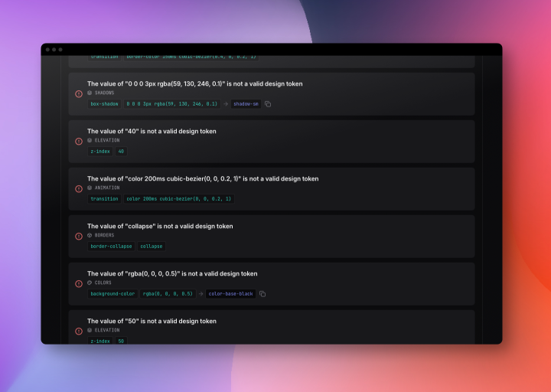
Task: Click the rgba(0, 0, 0, 0.5) value chip
Action: pos(168,294)
